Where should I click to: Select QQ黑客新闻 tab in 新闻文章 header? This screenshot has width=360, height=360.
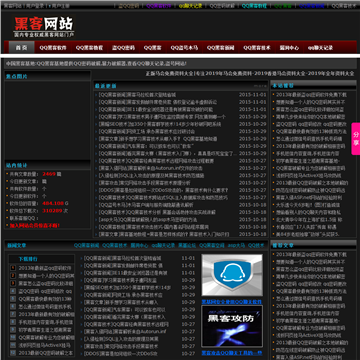click(87, 245)
